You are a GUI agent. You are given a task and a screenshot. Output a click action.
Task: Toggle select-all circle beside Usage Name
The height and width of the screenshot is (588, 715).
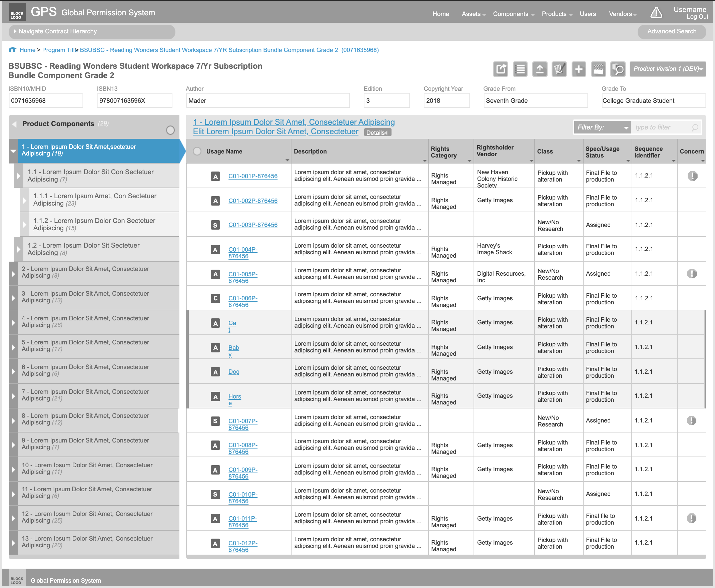(x=197, y=152)
